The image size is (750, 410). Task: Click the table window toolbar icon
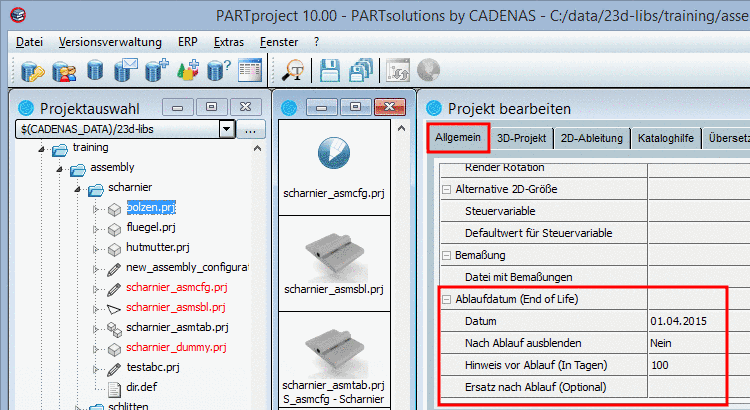250,70
